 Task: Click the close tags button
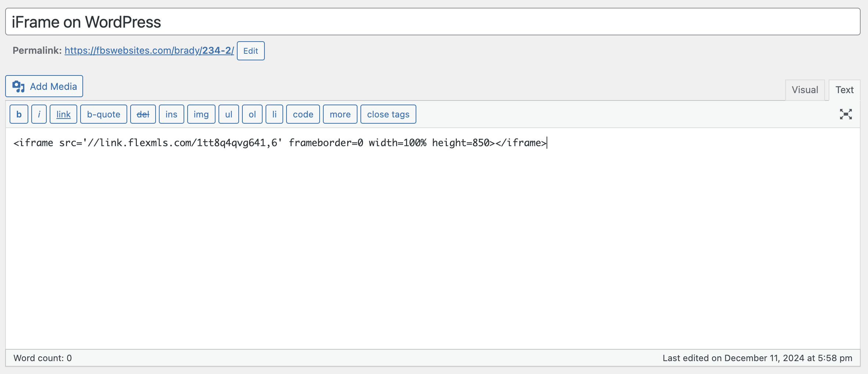point(388,114)
